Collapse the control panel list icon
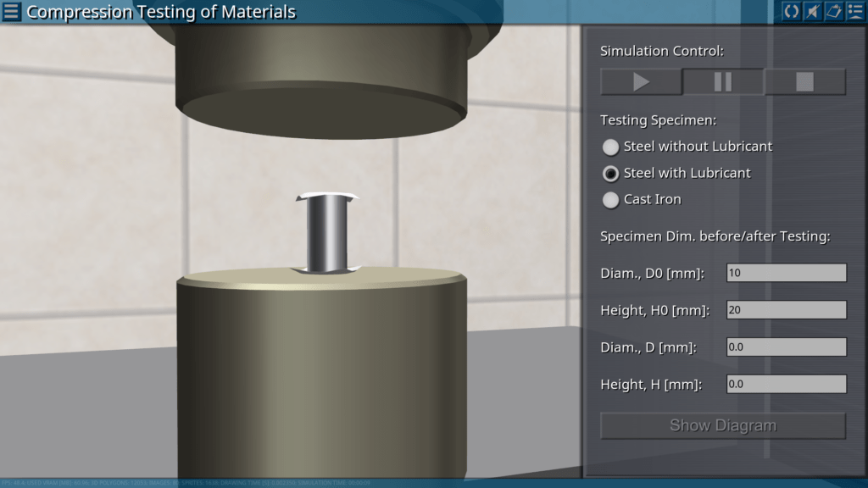 point(854,12)
